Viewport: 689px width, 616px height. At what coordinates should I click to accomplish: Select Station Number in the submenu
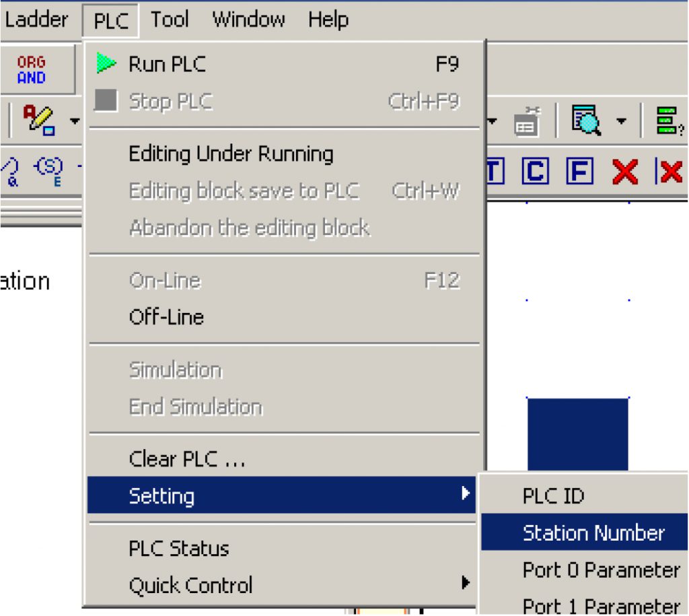(585, 532)
